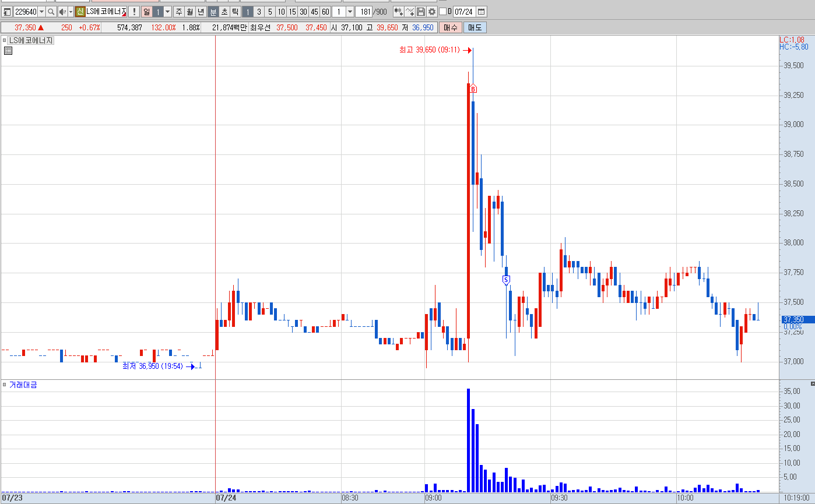This screenshot has height=504, width=815.
Task: Select the 틱 (tick) chart period
Action: [235, 12]
